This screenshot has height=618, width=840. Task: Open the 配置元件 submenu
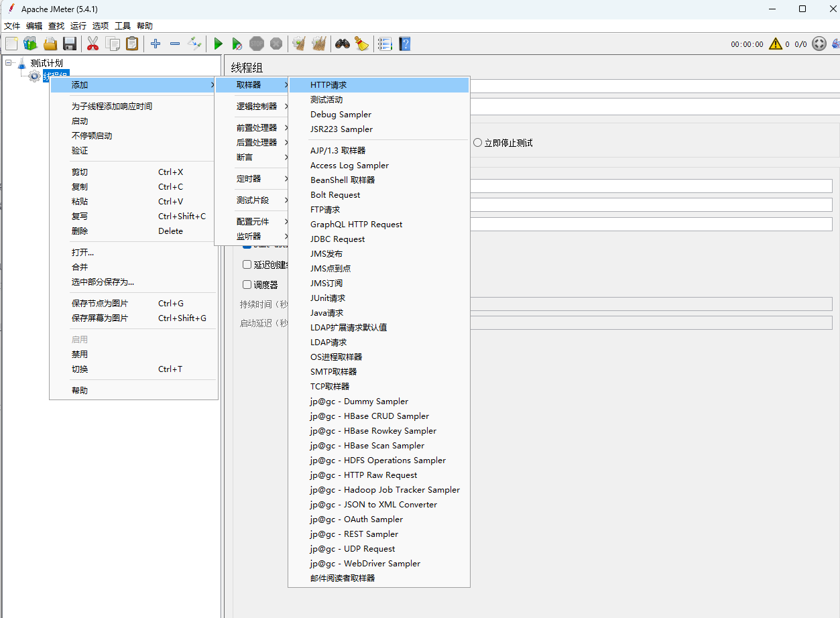pyautogui.click(x=251, y=221)
